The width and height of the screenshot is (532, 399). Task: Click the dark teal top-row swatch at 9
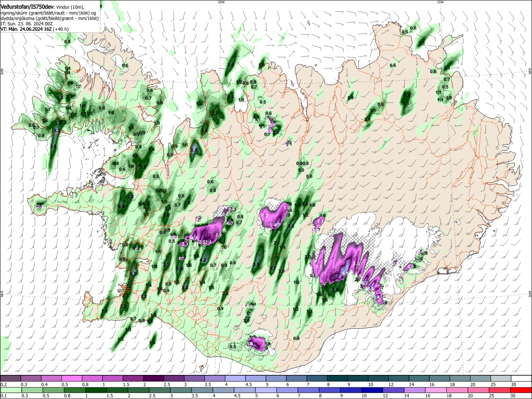click(x=358, y=378)
